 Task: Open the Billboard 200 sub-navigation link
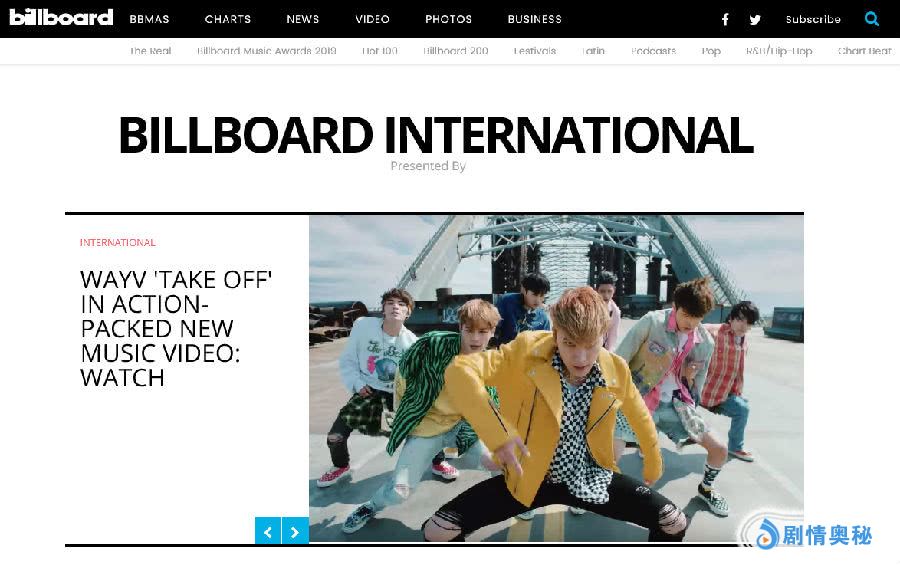pos(456,51)
